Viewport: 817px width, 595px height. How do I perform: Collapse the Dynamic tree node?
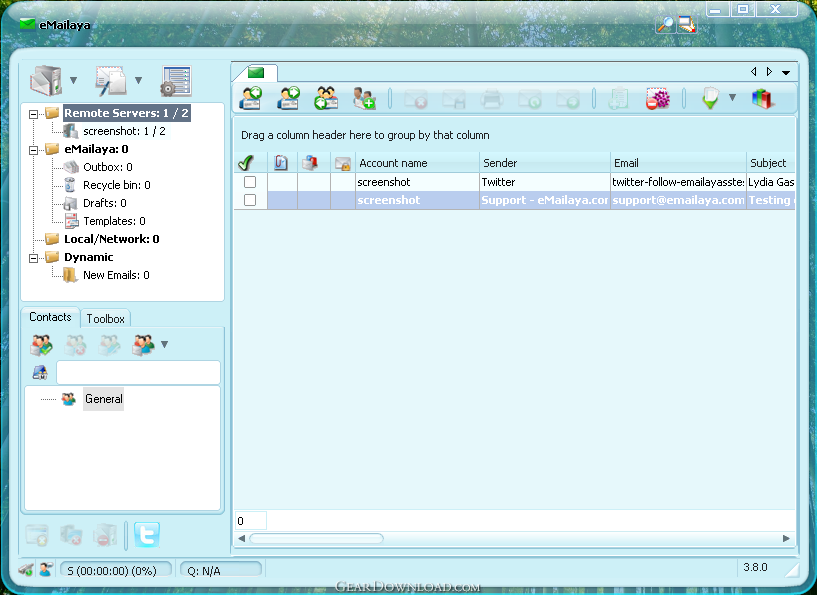33,258
